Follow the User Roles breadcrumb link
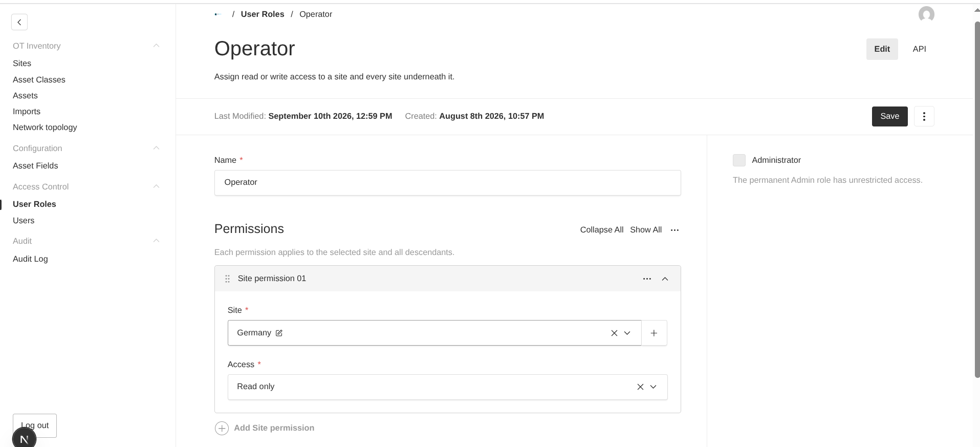This screenshot has width=980, height=447. [x=263, y=14]
